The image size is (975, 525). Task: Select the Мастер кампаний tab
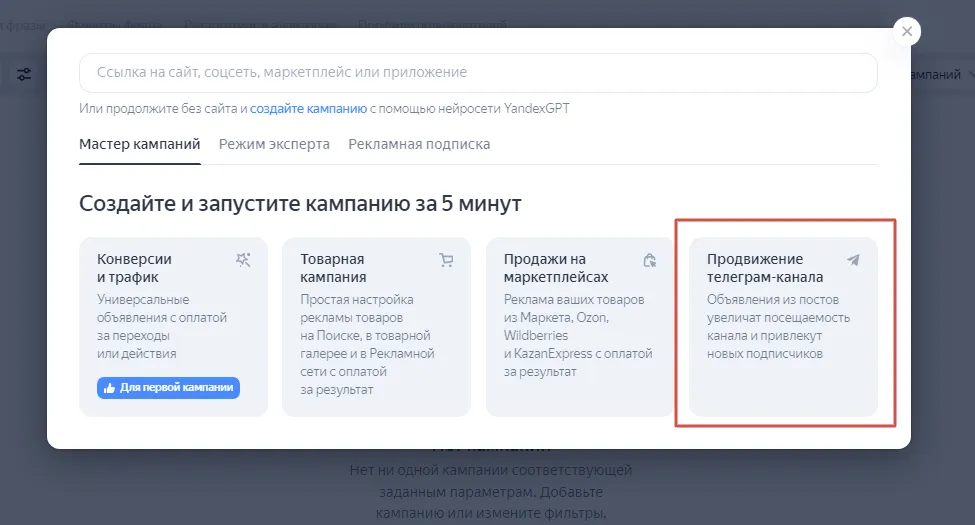point(139,144)
